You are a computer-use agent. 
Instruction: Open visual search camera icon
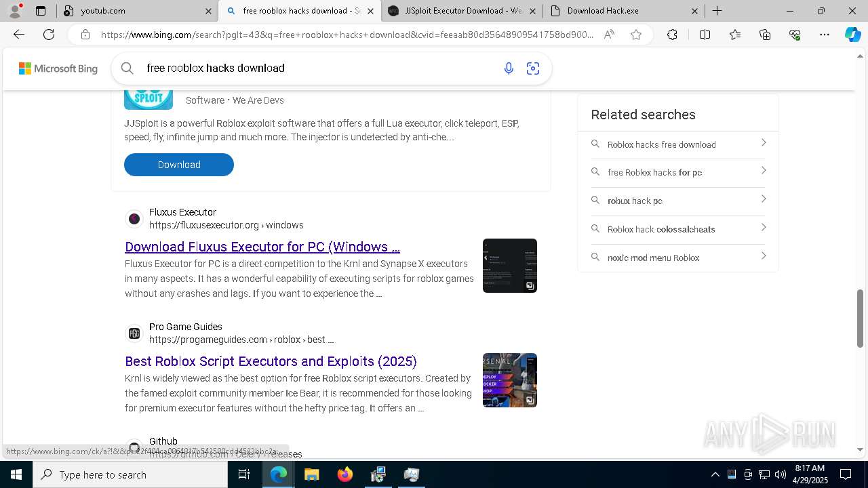click(x=533, y=68)
